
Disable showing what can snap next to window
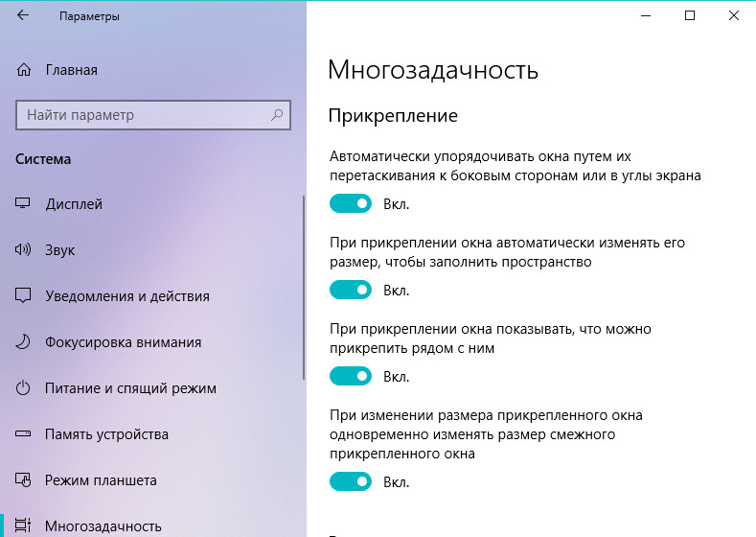point(351,376)
